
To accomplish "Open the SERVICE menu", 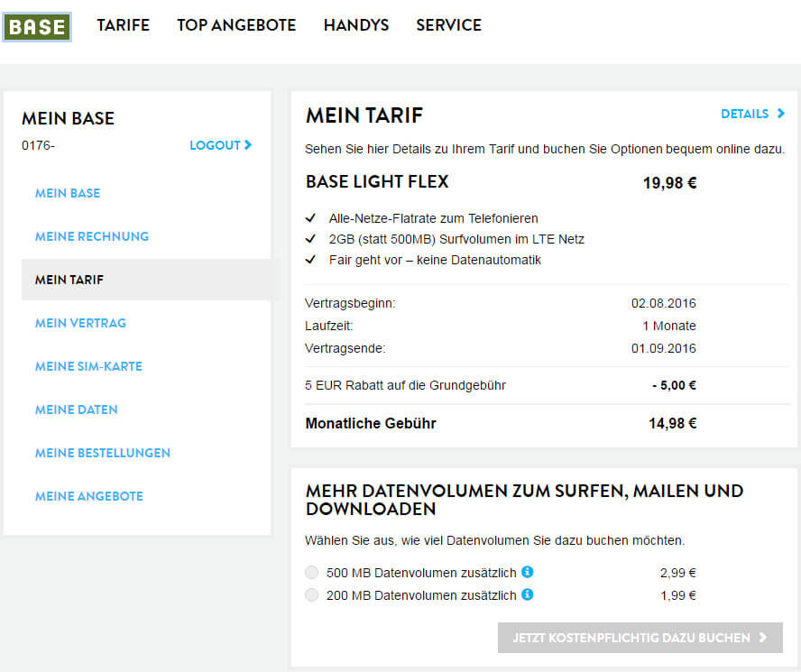I will (448, 25).
